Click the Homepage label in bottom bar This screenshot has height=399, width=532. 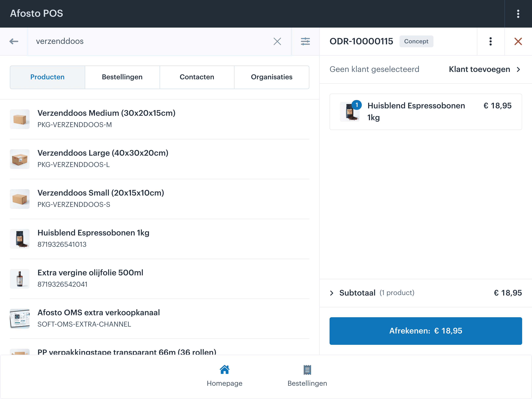pyautogui.click(x=224, y=383)
